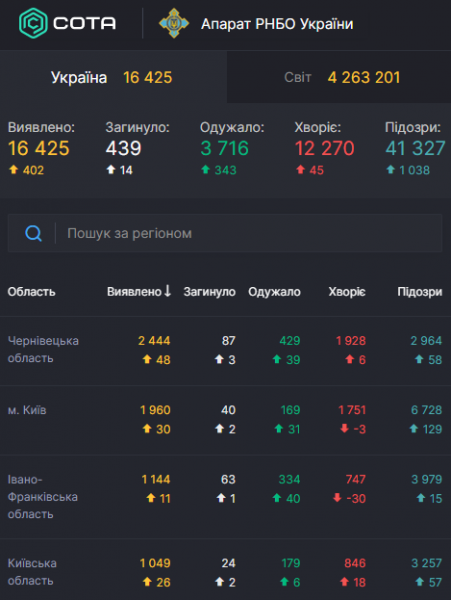451x600 pixels.
Task: Select the Івано-Франківська область row name
Action: point(42,497)
